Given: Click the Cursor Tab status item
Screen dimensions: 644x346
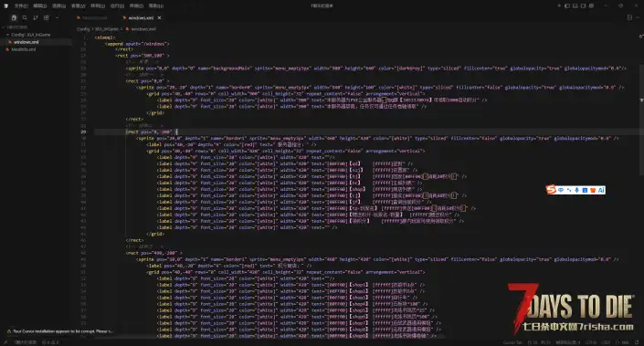Looking at the screenshot, I should point(513,342).
